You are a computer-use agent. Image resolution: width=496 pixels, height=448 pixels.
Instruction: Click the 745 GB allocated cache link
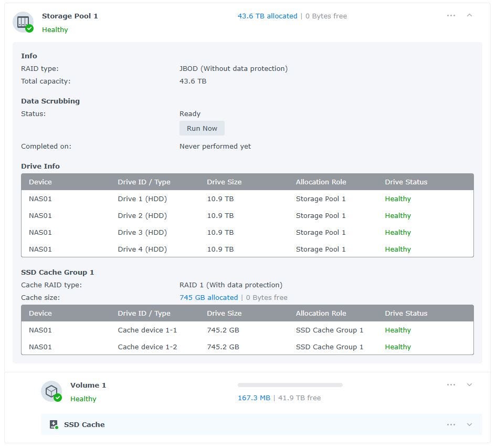point(208,297)
